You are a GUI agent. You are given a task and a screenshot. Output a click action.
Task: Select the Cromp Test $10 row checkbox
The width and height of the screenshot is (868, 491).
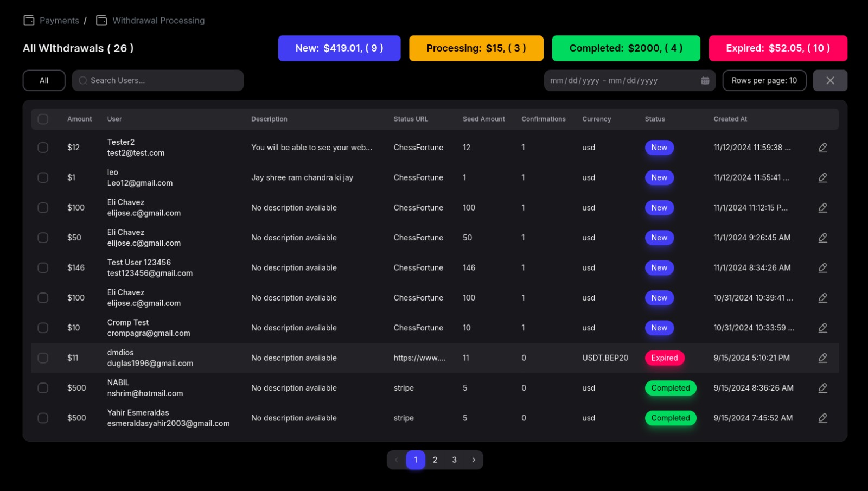click(43, 328)
